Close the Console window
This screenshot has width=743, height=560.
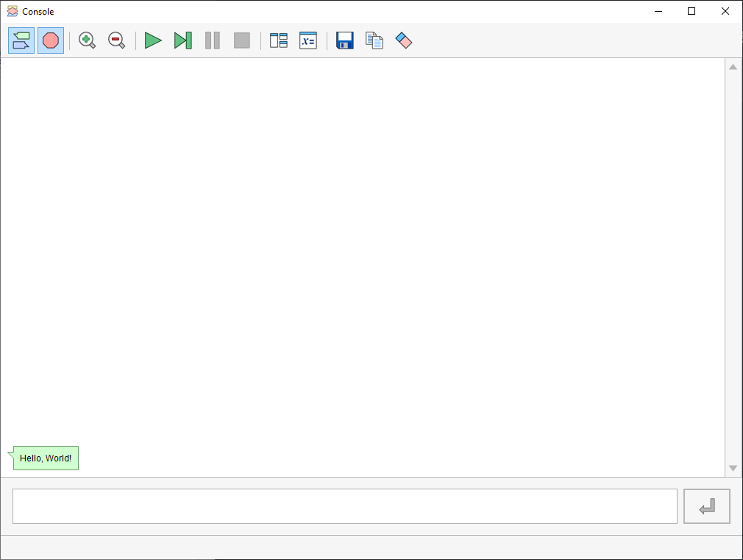click(x=725, y=11)
